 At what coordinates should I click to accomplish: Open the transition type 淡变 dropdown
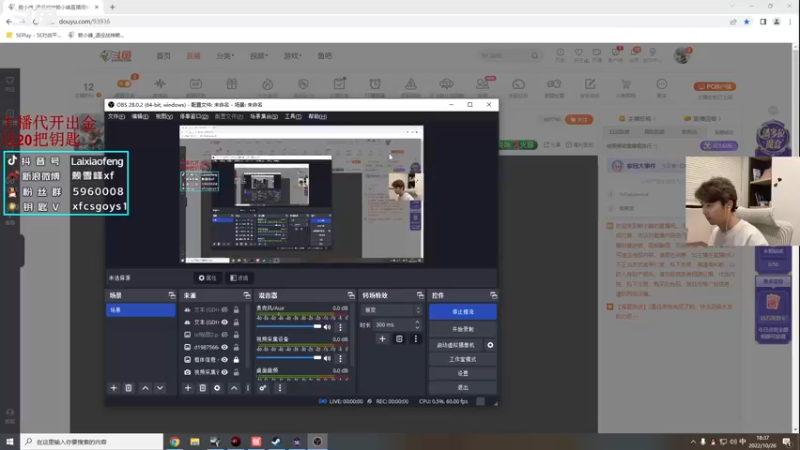392,310
